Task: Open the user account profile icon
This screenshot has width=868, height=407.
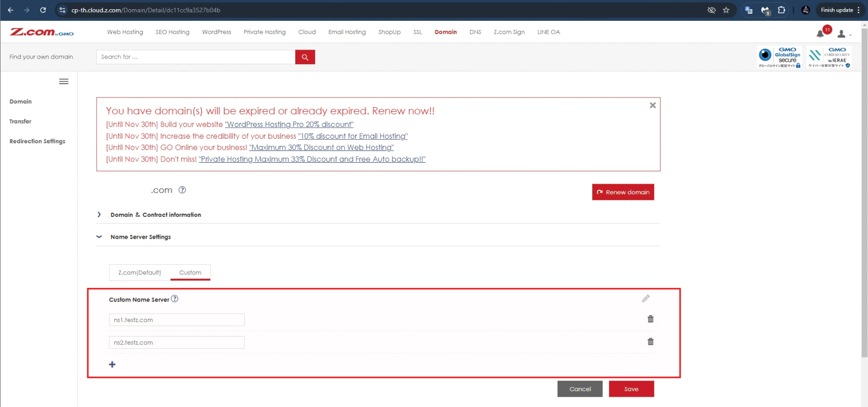Action: coord(841,34)
